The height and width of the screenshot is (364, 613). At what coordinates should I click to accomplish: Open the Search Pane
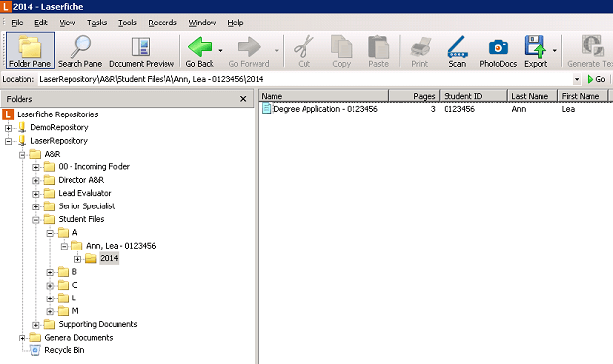point(79,51)
